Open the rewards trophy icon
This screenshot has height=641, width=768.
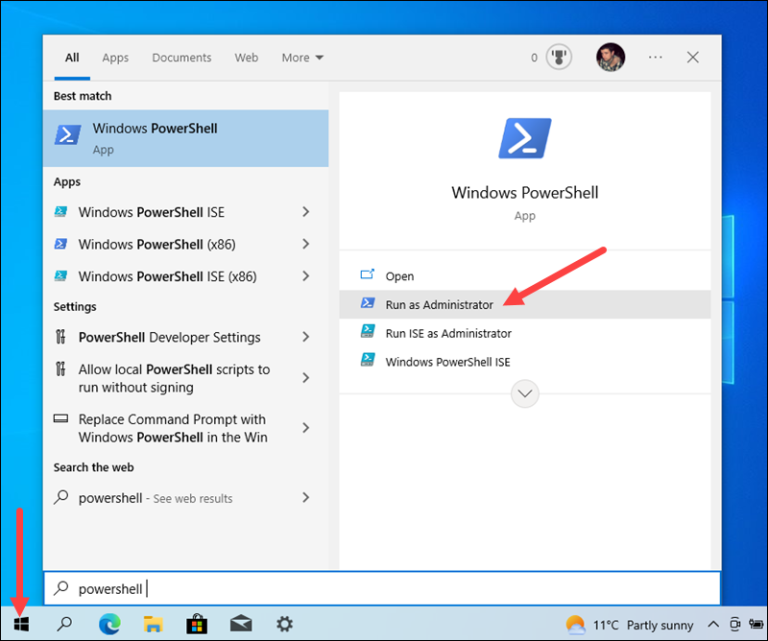pos(559,57)
